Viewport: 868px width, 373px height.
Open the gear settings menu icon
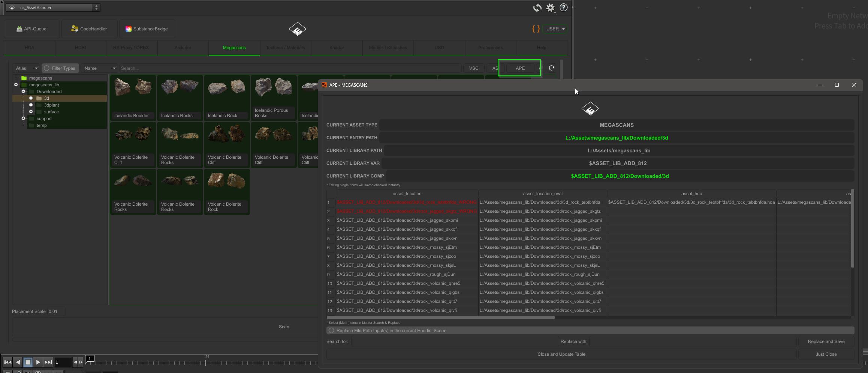pos(550,8)
